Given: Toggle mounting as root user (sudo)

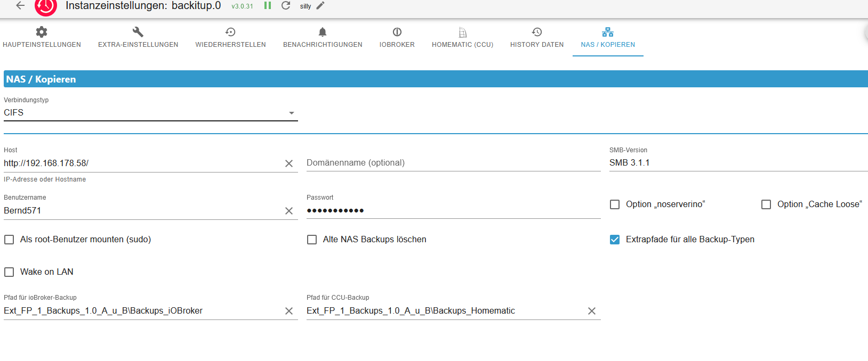Looking at the screenshot, I should click(9, 240).
